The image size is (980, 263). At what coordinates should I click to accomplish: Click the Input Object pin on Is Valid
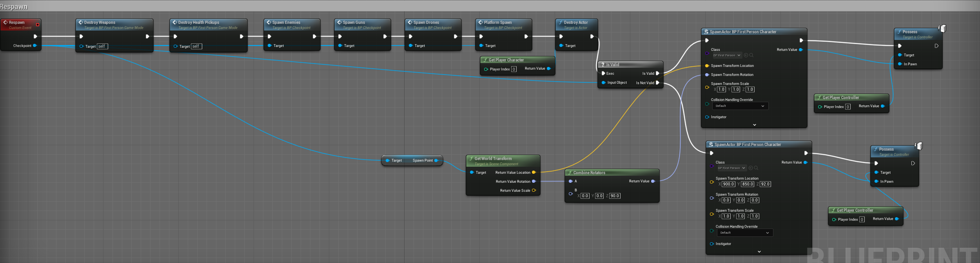point(604,83)
